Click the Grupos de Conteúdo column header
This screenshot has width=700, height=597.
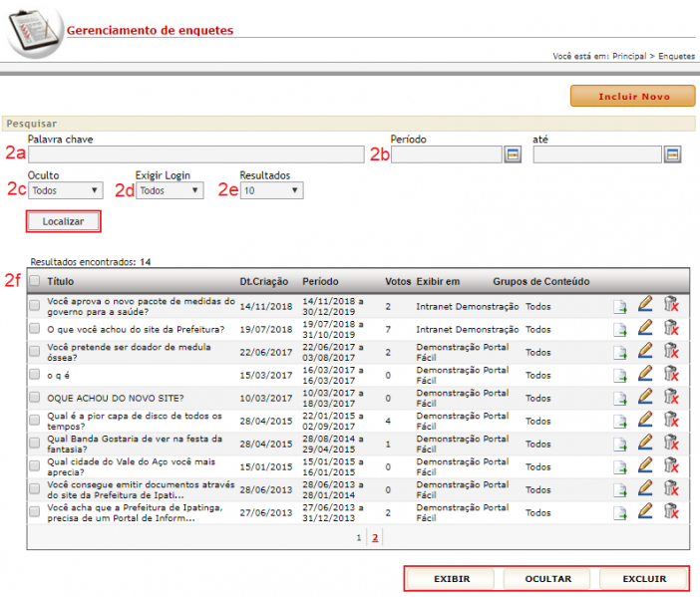[541, 281]
